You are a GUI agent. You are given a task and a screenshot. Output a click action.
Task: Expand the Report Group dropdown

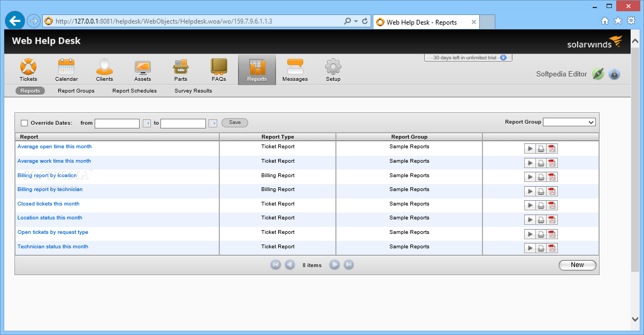pyautogui.click(x=569, y=122)
